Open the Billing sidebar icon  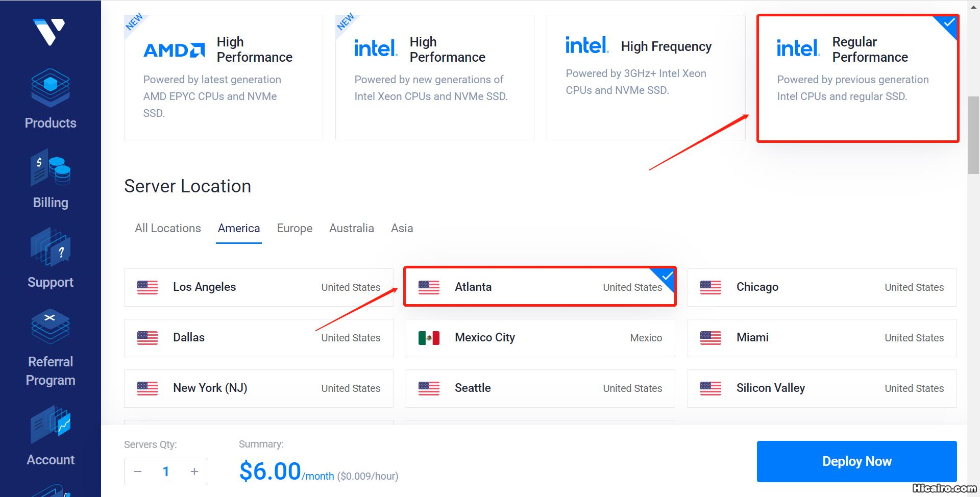[50, 168]
